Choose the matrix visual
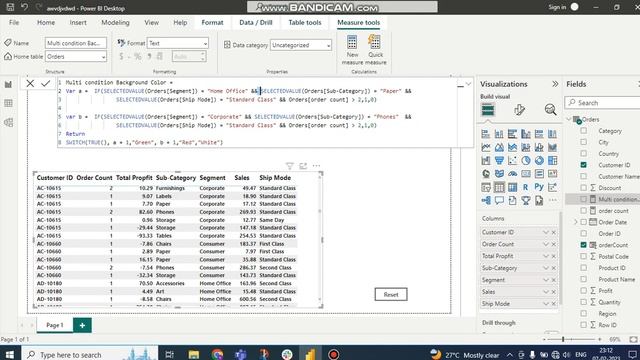The width and height of the screenshot is (640, 360). point(512,187)
